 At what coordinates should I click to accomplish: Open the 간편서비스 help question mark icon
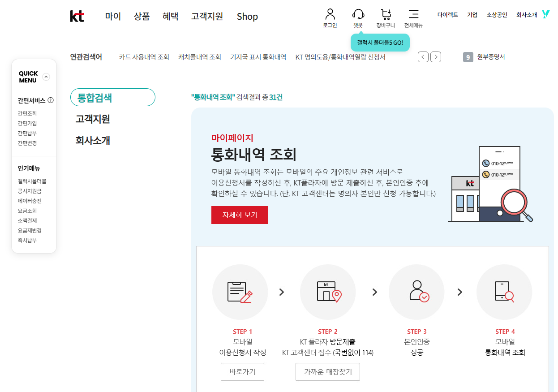coord(51,100)
